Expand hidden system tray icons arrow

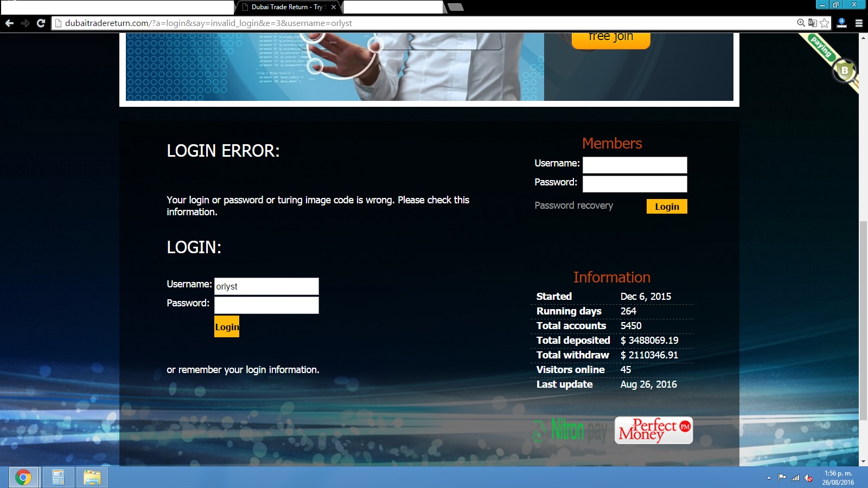pos(769,478)
